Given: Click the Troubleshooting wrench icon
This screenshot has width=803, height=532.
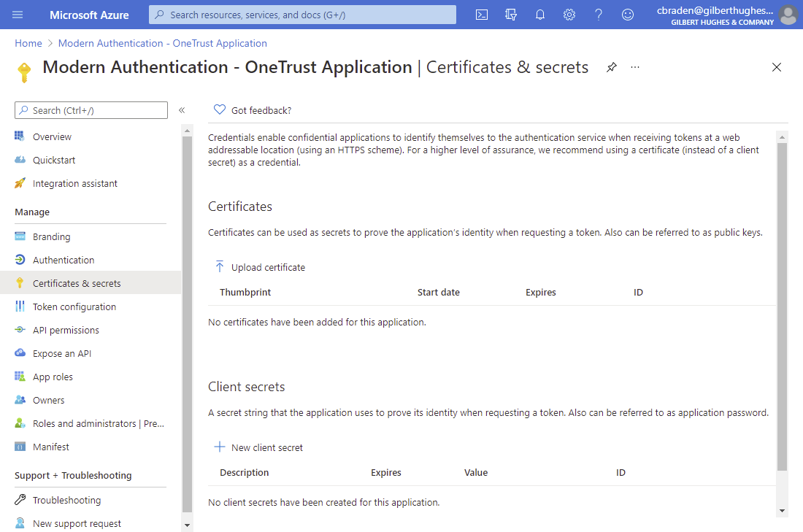Looking at the screenshot, I should tap(20, 500).
